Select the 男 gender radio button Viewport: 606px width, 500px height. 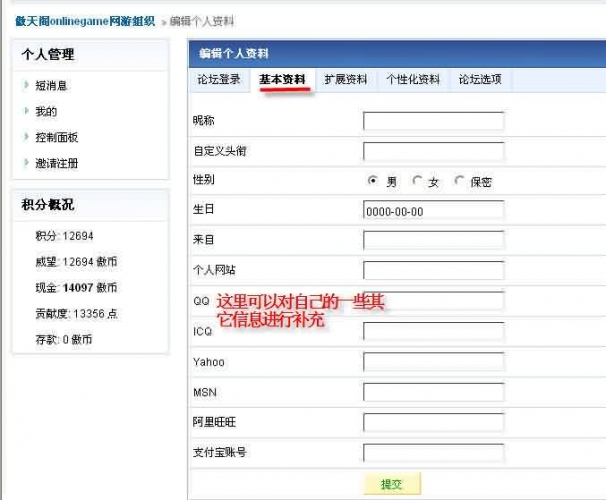pyautogui.click(x=373, y=181)
